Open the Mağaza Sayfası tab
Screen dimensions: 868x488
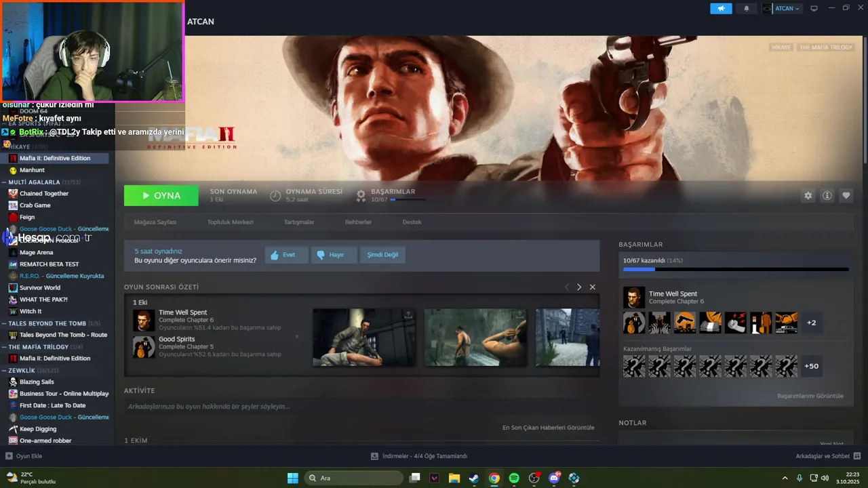tap(155, 222)
